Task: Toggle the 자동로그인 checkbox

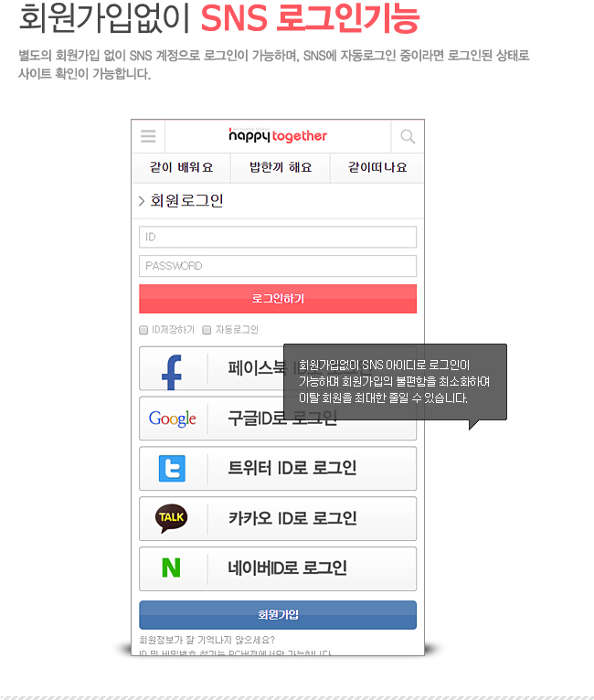Action: tap(207, 330)
